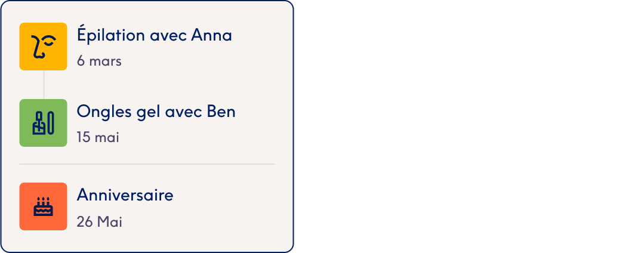Screen dimensions: 644x253
Task: Click the 6 mars date
Action: (x=99, y=61)
